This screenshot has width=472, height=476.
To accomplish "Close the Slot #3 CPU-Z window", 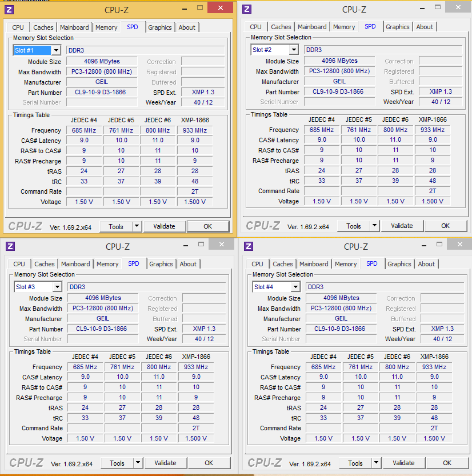I will tap(222, 245).
